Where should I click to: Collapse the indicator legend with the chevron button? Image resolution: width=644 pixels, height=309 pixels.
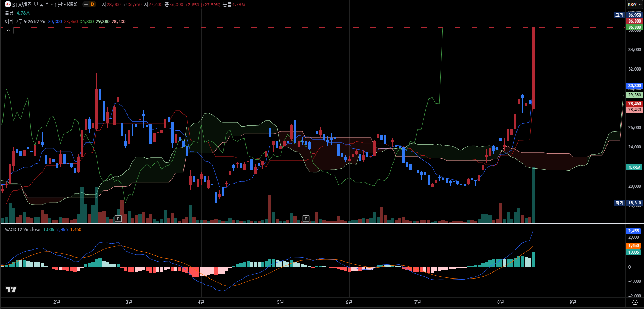tap(9, 30)
